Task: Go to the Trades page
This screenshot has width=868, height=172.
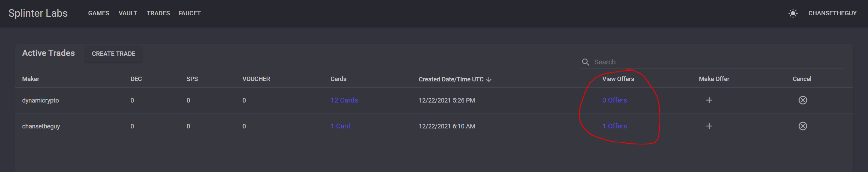Action: [x=158, y=13]
